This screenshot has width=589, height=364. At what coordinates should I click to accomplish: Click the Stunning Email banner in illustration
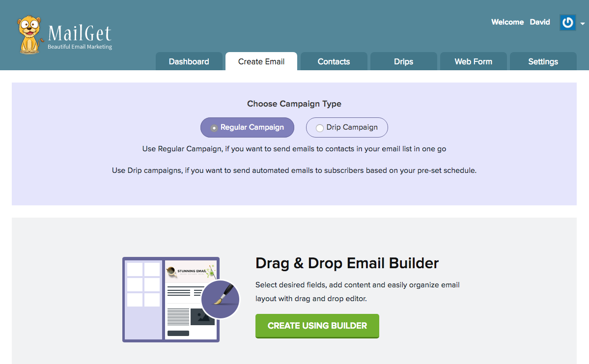(x=191, y=271)
